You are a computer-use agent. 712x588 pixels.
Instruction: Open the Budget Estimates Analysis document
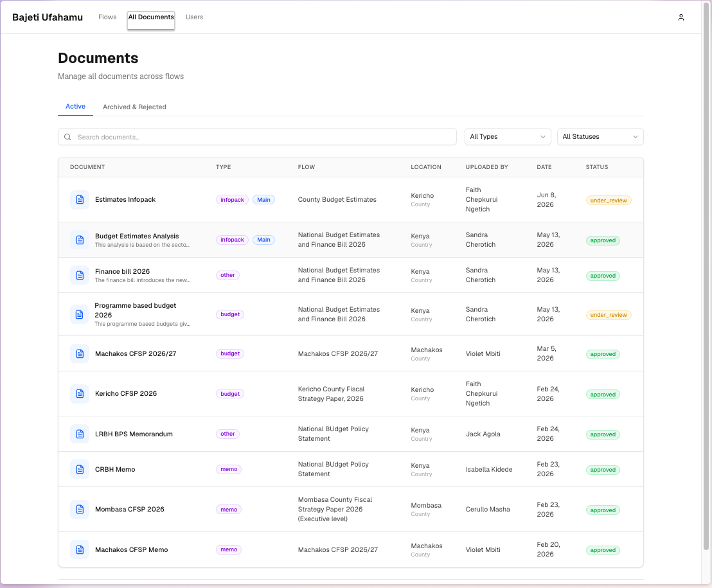tap(137, 236)
